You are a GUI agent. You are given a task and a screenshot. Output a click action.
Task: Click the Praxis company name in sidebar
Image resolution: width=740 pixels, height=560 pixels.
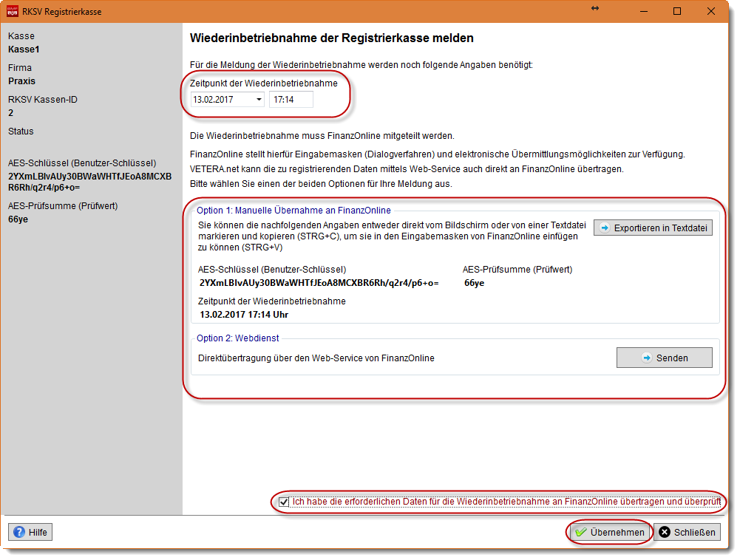point(21,81)
